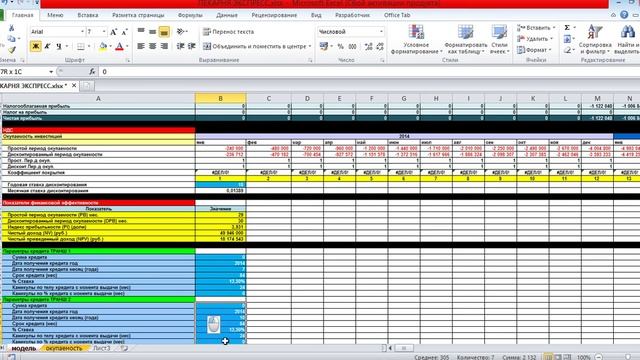Open the Office Tab ribbon tab
640x360 pixels.
397,15
